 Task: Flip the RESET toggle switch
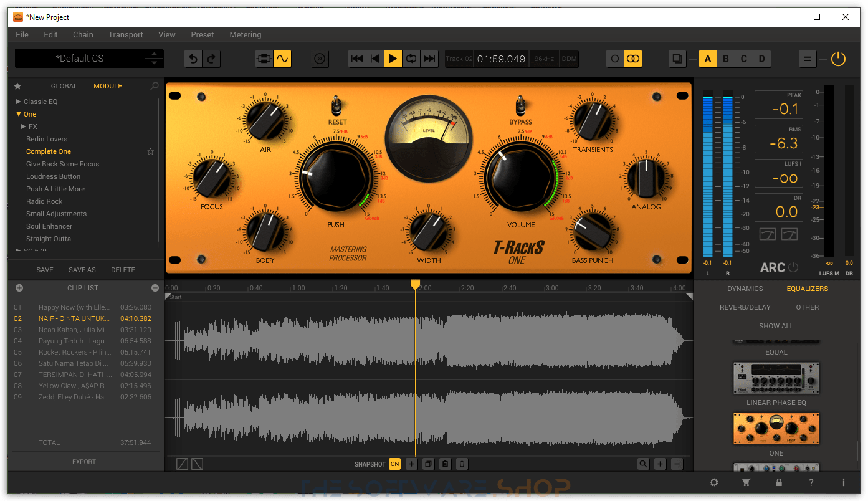(337, 105)
